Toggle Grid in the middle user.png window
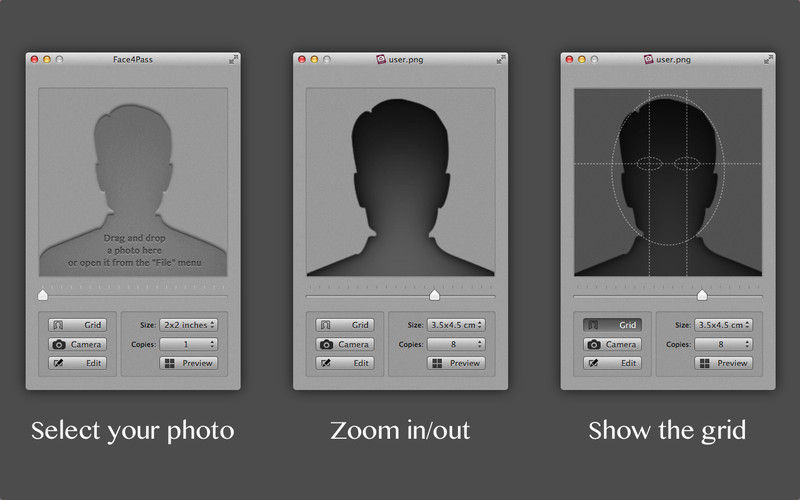Image resolution: width=800 pixels, height=500 pixels. point(345,324)
